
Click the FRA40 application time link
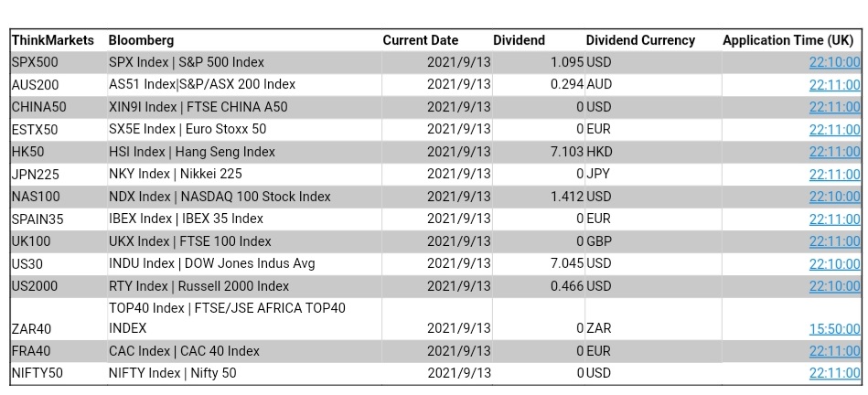pos(834,351)
